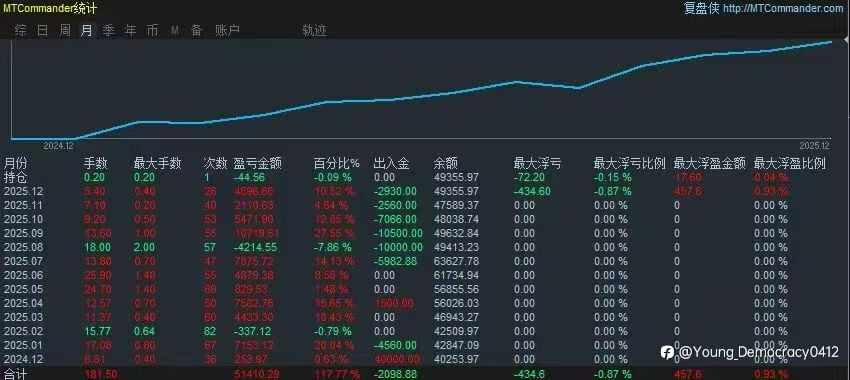Switch to the 年 yearly tab
The image size is (850, 380).
point(131,31)
